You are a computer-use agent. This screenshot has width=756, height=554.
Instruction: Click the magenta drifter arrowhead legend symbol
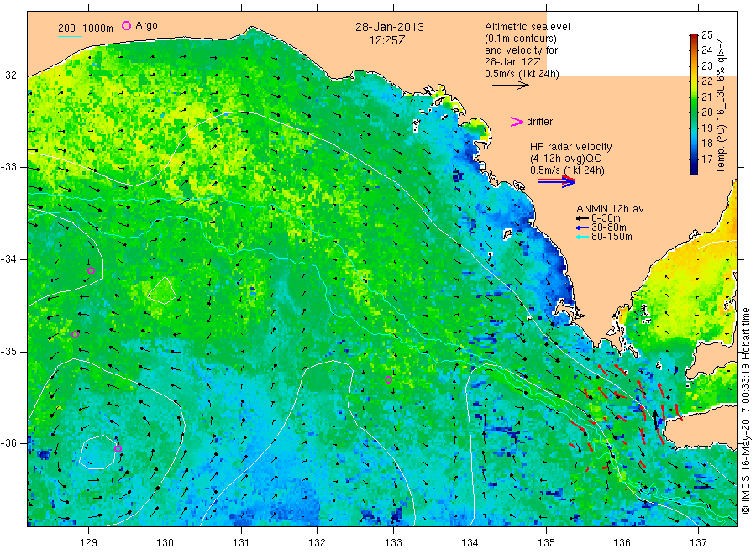click(517, 122)
